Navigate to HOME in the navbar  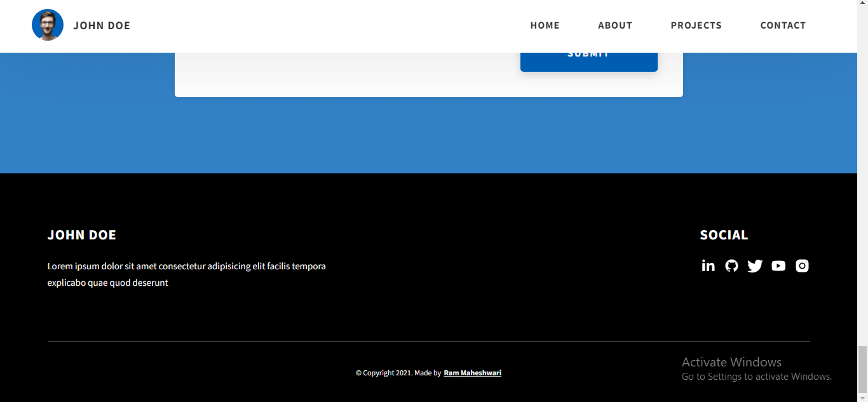pyautogui.click(x=545, y=25)
